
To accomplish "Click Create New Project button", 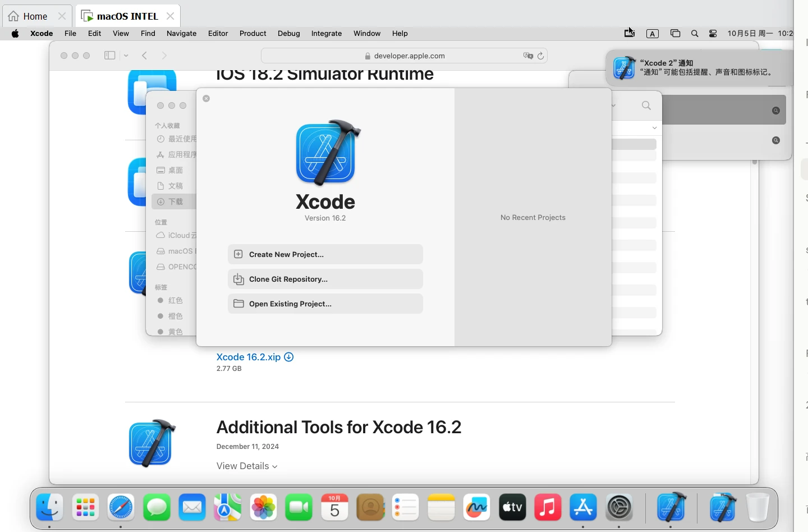I will coord(325,254).
